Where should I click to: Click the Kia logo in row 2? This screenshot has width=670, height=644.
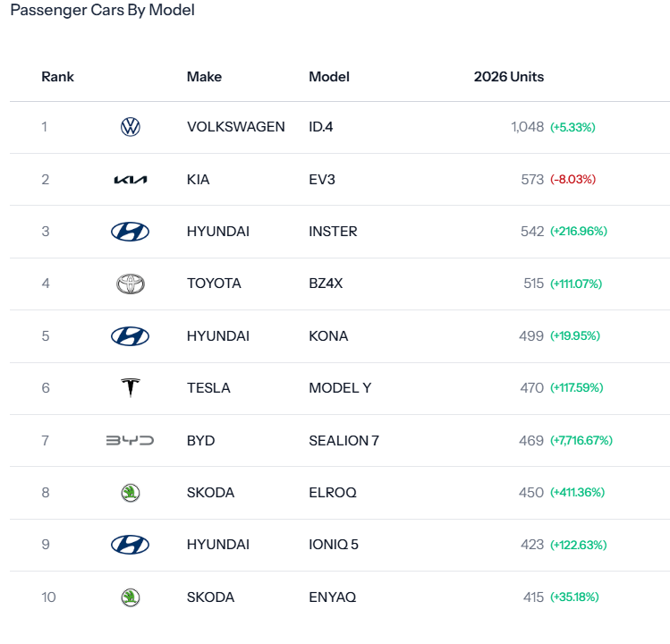click(x=131, y=180)
